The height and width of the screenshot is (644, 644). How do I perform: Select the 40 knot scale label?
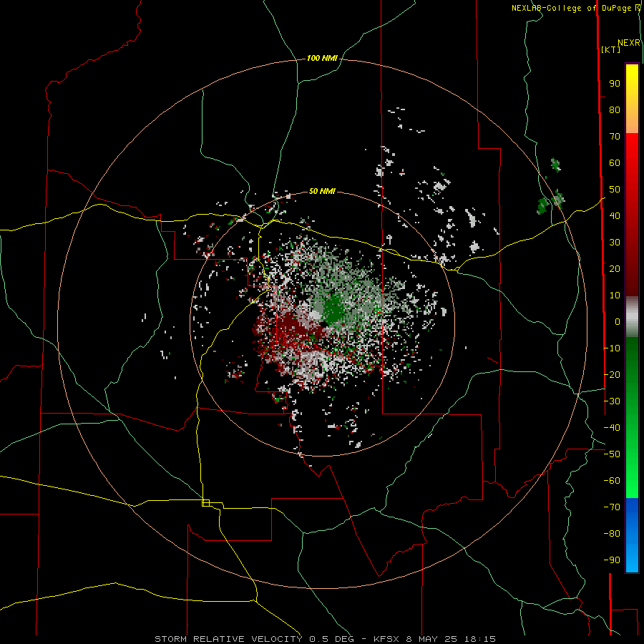point(615,216)
